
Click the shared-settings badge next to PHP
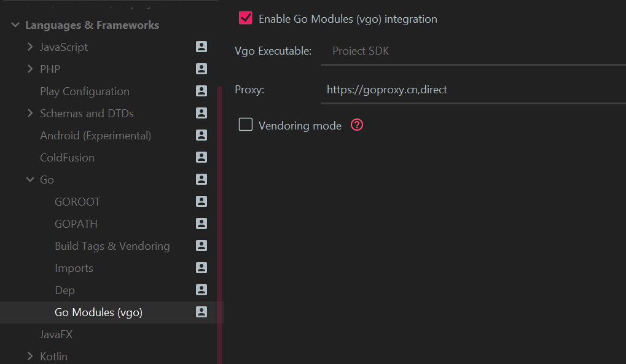click(201, 69)
